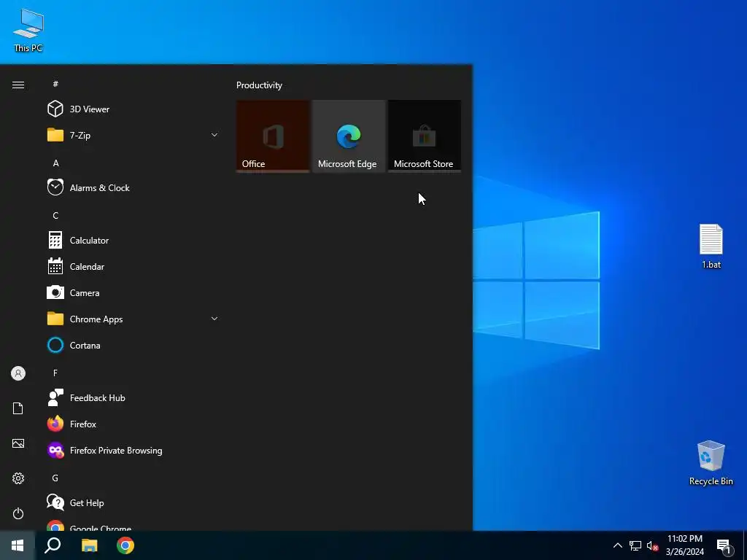The width and height of the screenshot is (747, 560).
Task: Launch the Camera app
Action: (x=134, y=293)
